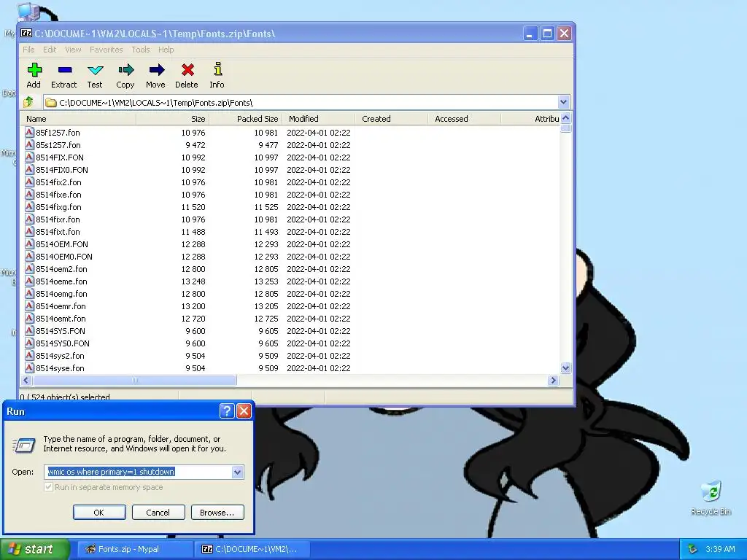Select file 8514FIX0.FON
747x560 pixels.
point(62,169)
